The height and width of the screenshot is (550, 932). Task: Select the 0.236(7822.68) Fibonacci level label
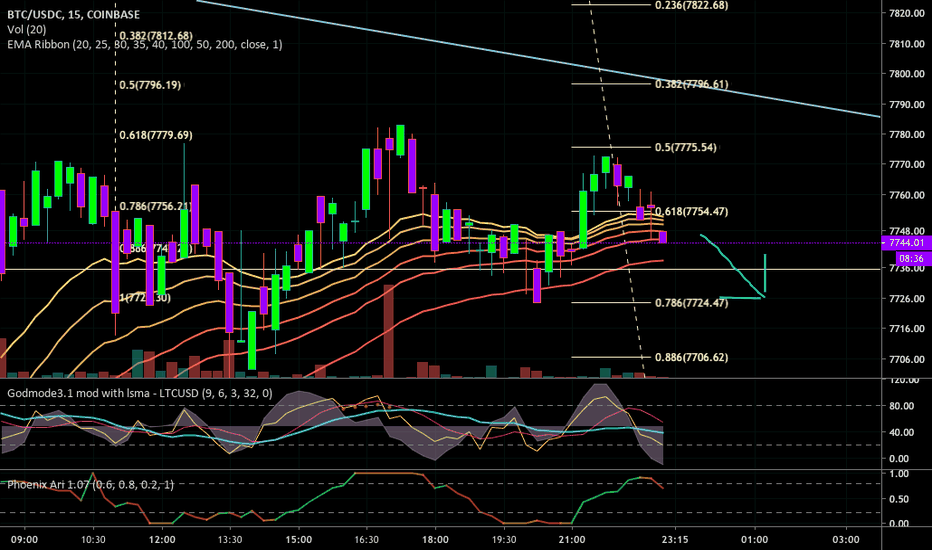point(691,5)
